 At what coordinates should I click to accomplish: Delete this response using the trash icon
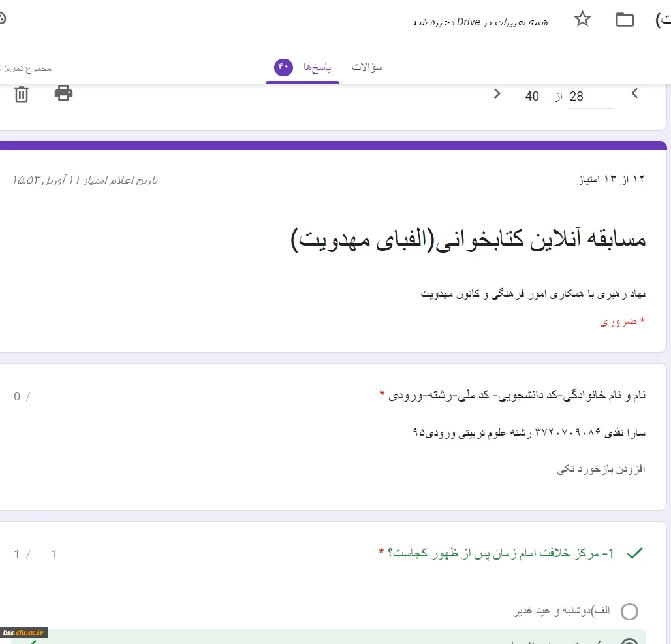[22, 95]
